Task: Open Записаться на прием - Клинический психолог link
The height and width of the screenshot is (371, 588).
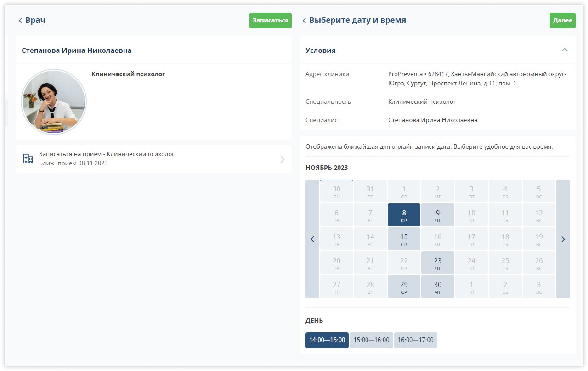Action: (x=107, y=154)
